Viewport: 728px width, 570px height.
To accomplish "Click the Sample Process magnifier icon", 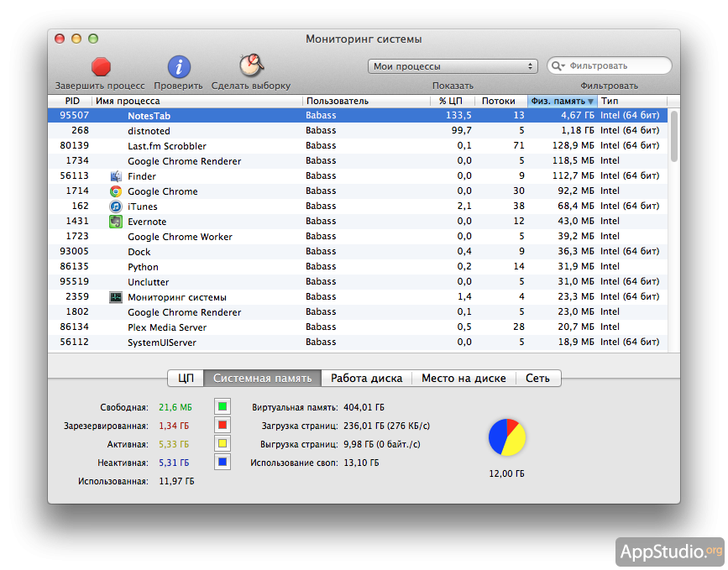I will [x=251, y=65].
